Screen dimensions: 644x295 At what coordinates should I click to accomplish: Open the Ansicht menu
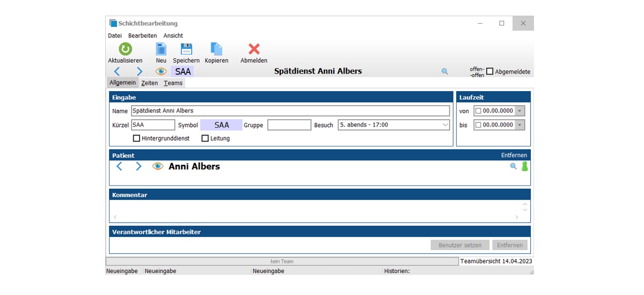pyautogui.click(x=173, y=35)
